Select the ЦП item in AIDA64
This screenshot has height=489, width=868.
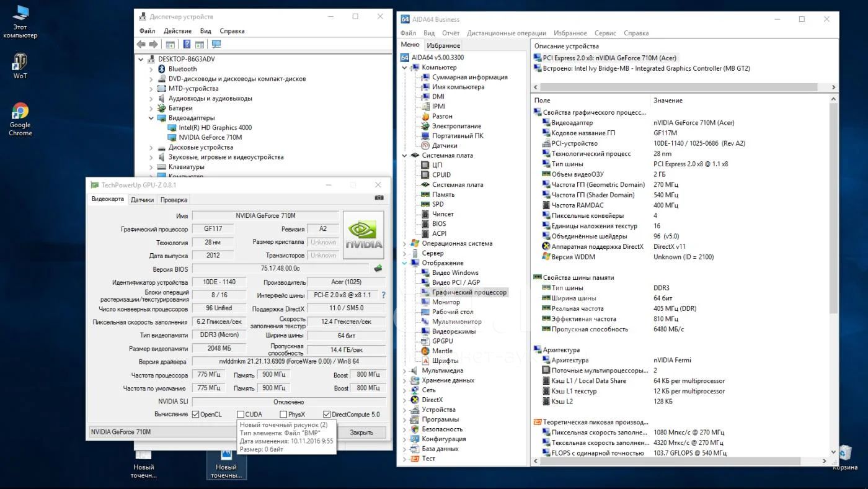point(437,165)
